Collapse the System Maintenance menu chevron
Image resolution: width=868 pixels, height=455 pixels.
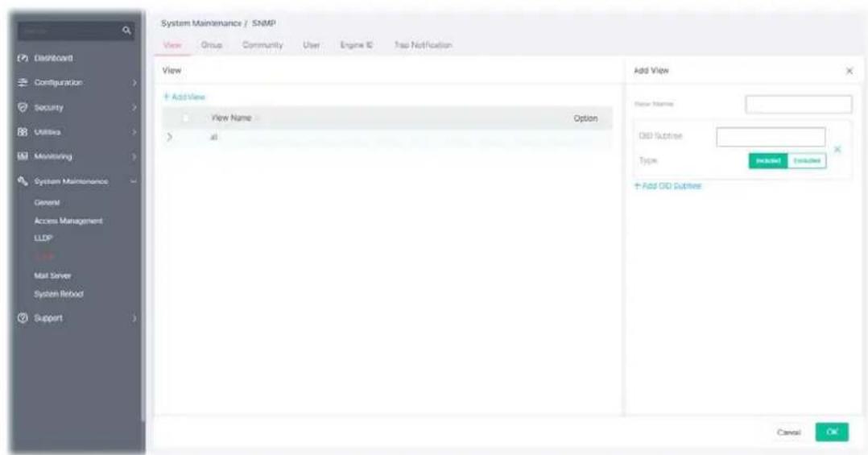tap(134, 181)
